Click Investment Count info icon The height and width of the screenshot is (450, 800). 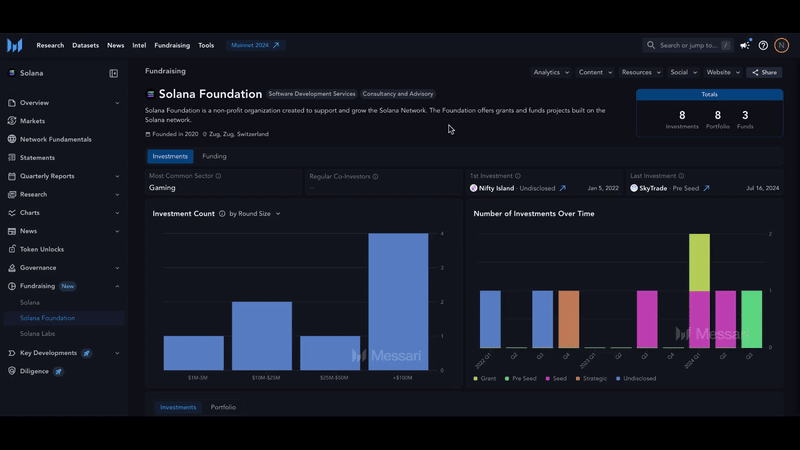pyautogui.click(x=222, y=214)
